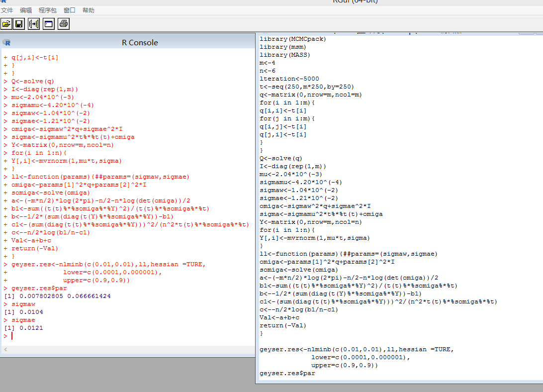Open the 文件 menu
Image resolution: width=543 pixels, height=392 pixels.
point(7,10)
